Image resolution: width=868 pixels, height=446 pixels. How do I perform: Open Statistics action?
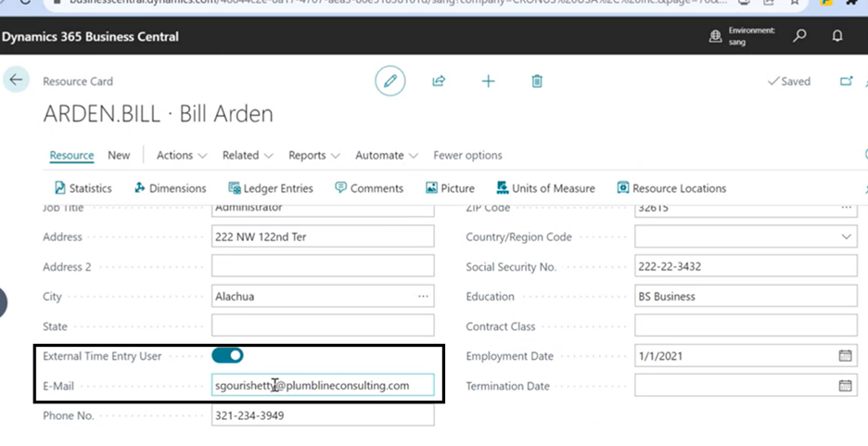pos(83,188)
